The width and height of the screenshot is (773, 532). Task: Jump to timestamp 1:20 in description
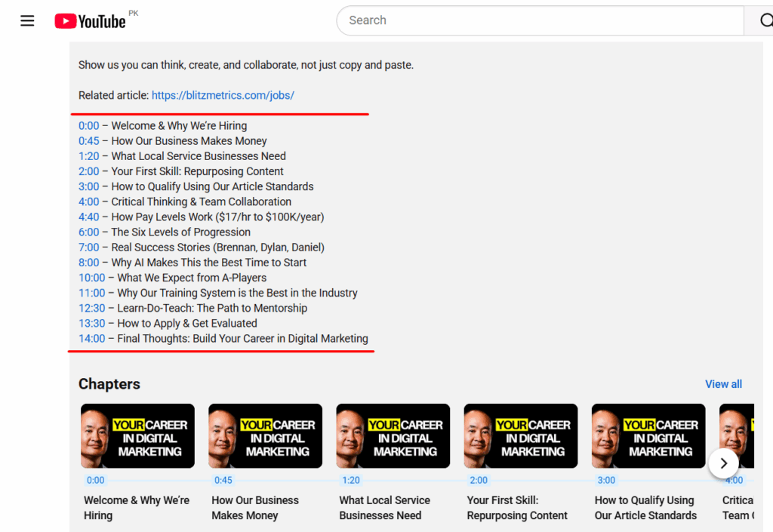89,156
